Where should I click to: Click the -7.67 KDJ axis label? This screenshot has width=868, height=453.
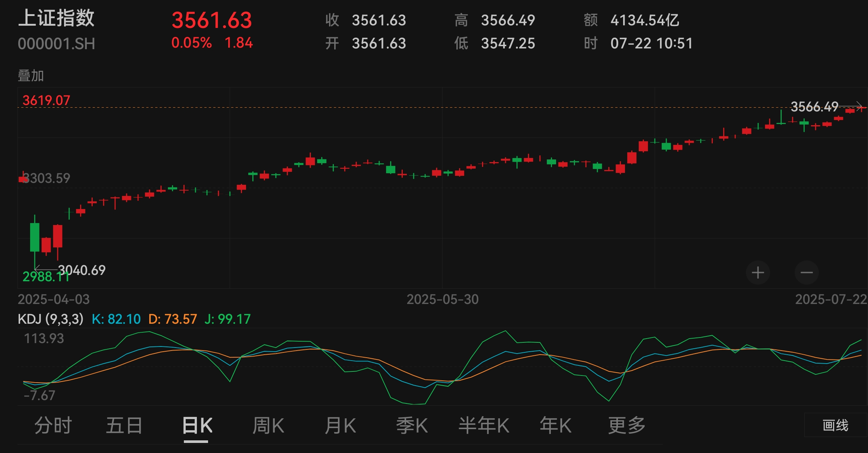(x=39, y=395)
